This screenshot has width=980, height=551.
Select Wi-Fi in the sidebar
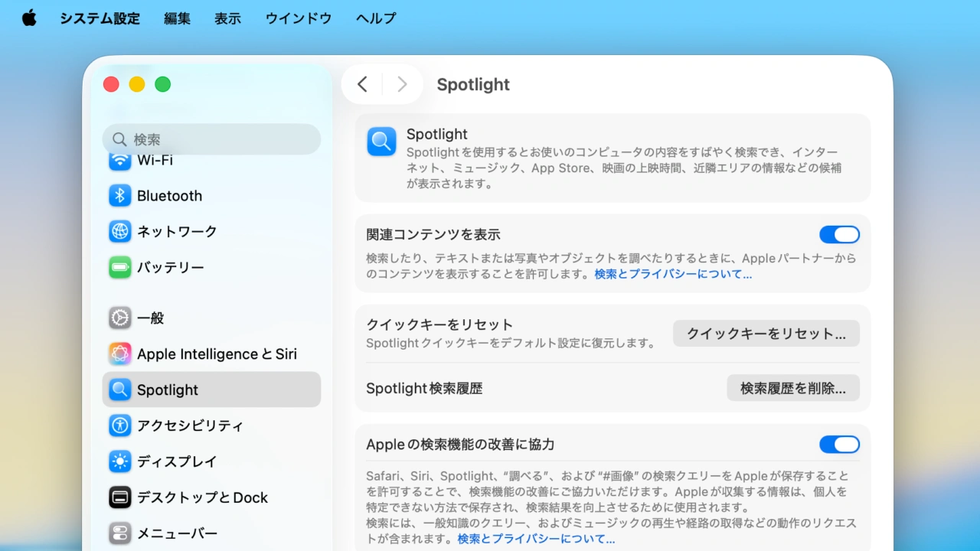pyautogui.click(x=156, y=160)
